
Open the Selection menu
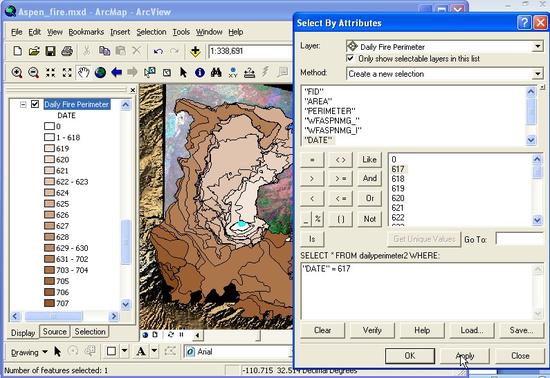click(151, 32)
